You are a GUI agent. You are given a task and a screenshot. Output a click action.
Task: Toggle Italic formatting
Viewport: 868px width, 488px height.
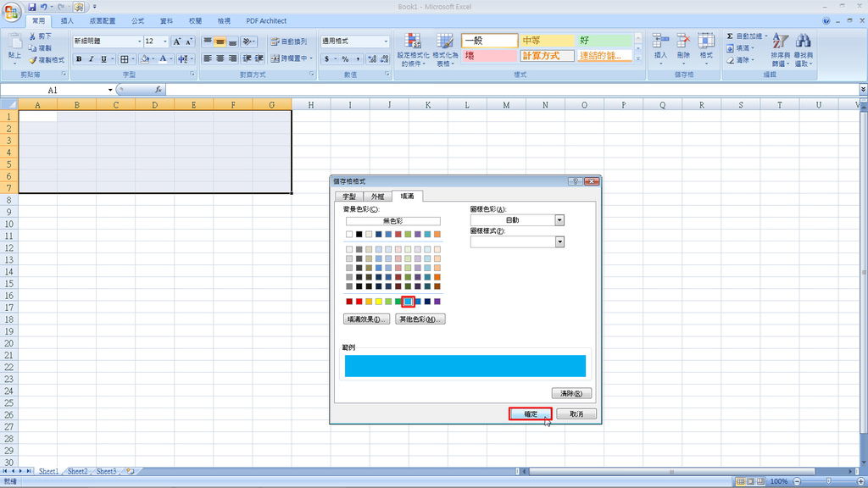coord(91,59)
